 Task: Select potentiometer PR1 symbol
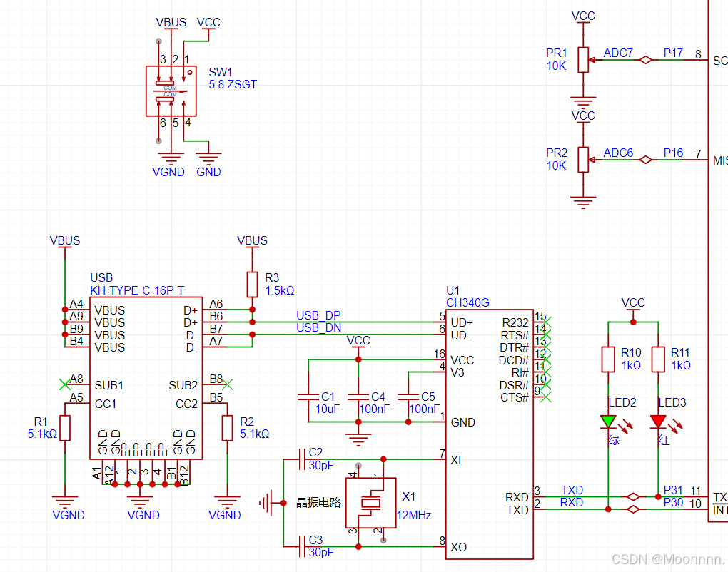[x=584, y=60]
